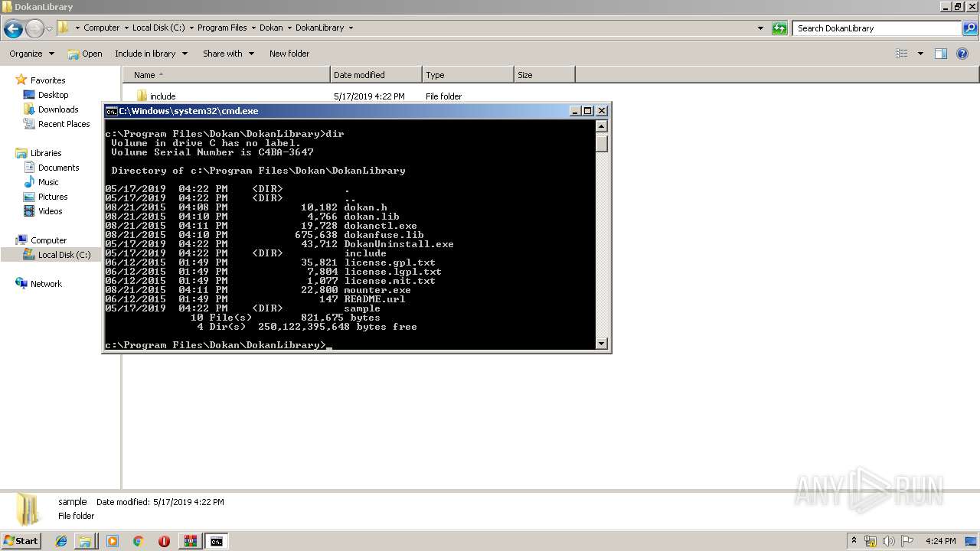Click the cmd.exe taskbar button

click(x=217, y=541)
